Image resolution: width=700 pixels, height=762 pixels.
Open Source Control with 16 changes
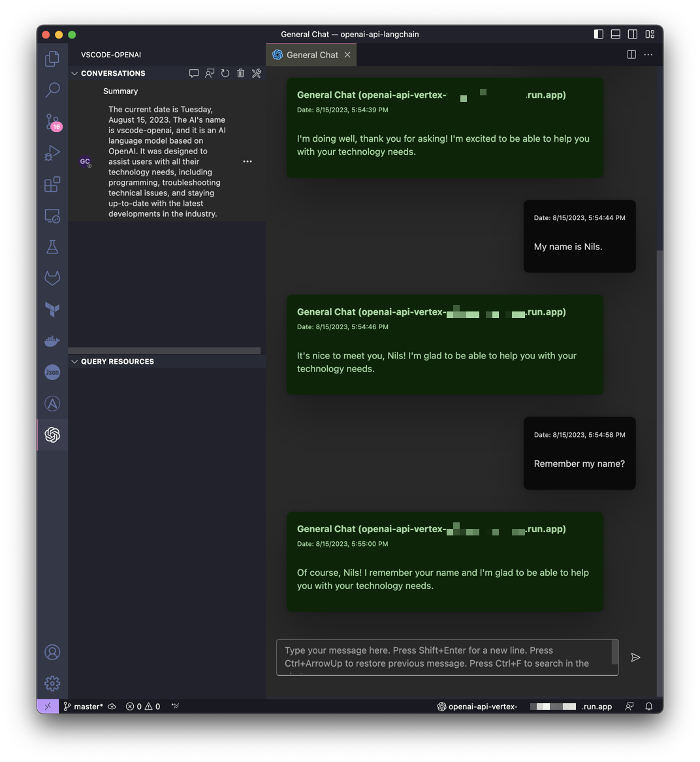pyautogui.click(x=52, y=122)
